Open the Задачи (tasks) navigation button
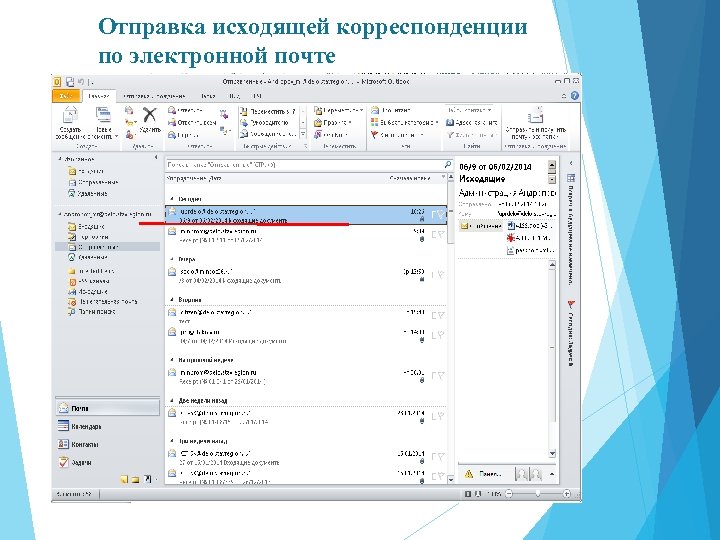 click(x=107, y=462)
